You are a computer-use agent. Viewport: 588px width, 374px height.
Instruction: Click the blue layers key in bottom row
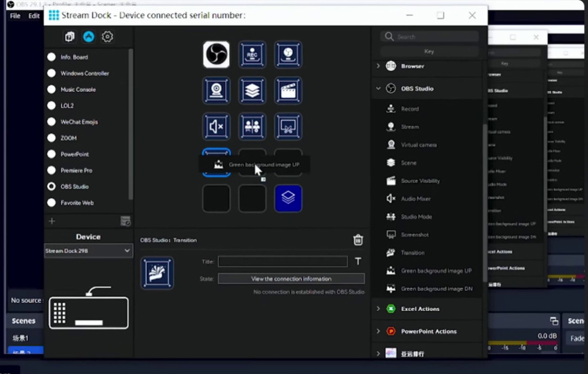tap(288, 198)
